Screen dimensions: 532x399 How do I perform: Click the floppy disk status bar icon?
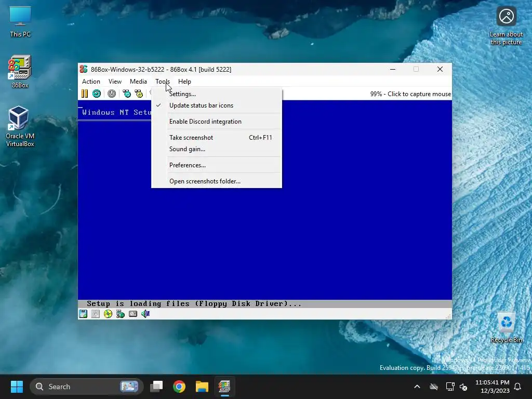click(83, 314)
